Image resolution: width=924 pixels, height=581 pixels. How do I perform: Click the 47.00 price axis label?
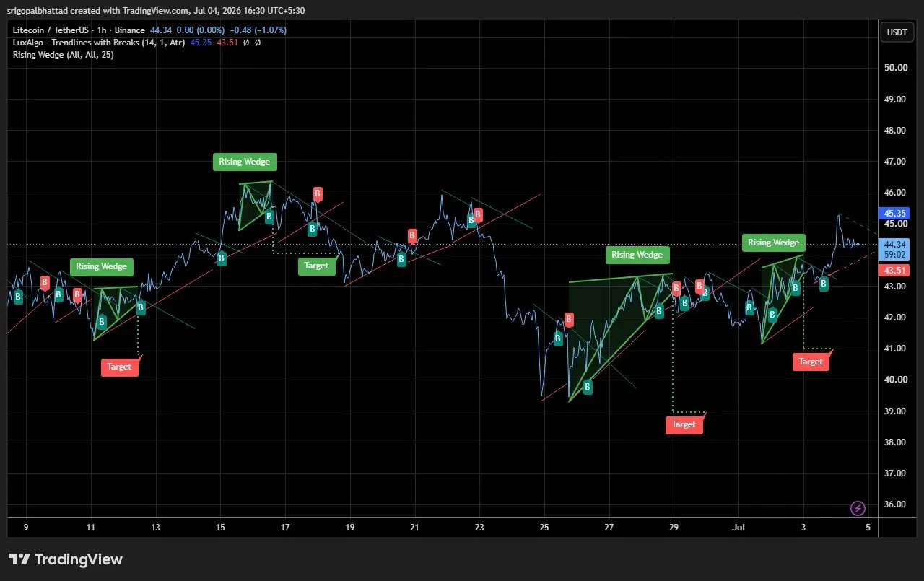click(896, 162)
